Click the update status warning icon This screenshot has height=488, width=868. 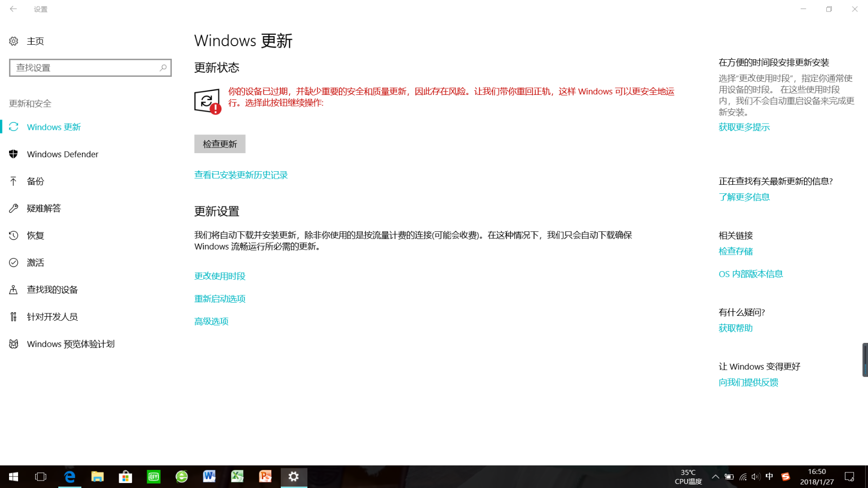coord(207,101)
